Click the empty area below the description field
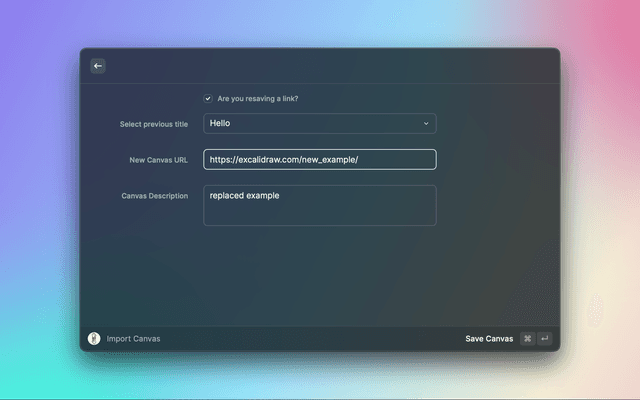640x400 pixels. pyautogui.click(x=319, y=275)
